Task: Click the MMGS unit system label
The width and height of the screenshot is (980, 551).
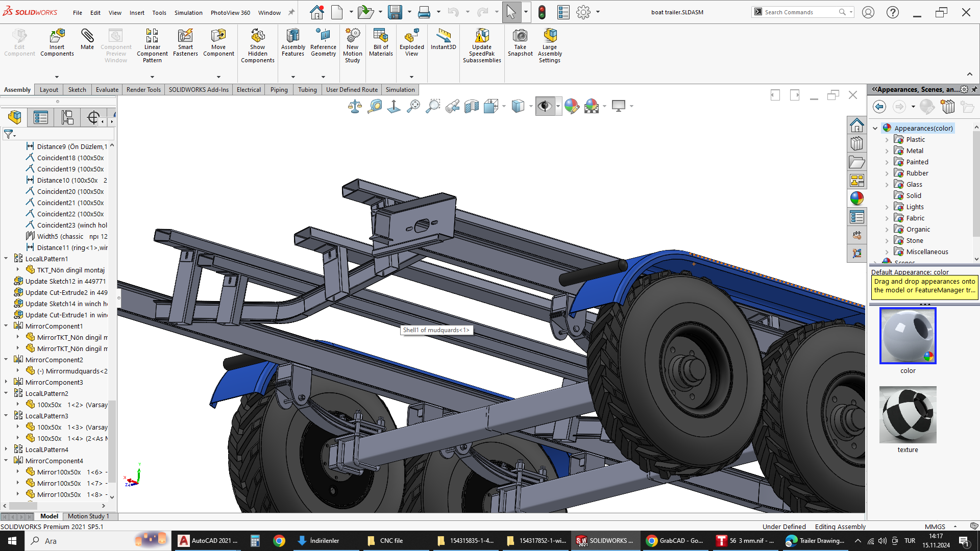Action: [935, 527]
